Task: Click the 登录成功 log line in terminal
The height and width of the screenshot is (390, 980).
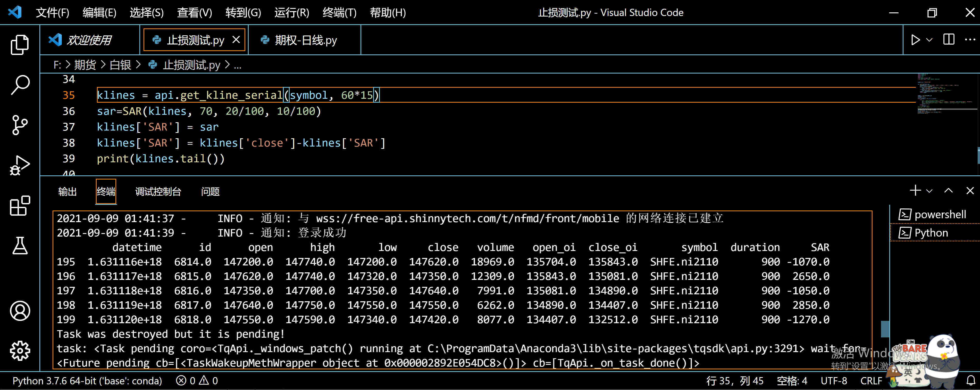Action: click(x=202, y=233)
